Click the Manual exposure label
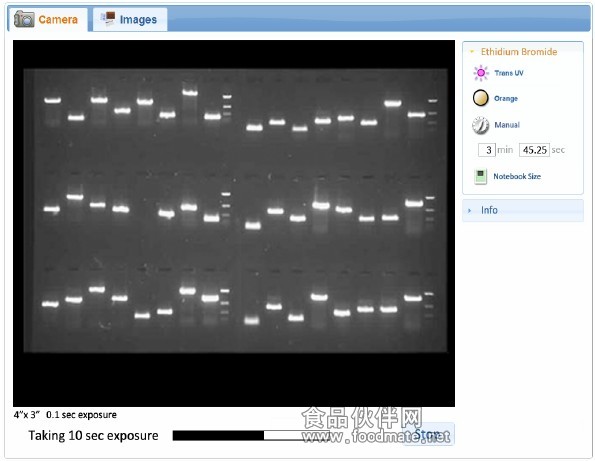Viewport: 595px width, 461px height. 507,125
